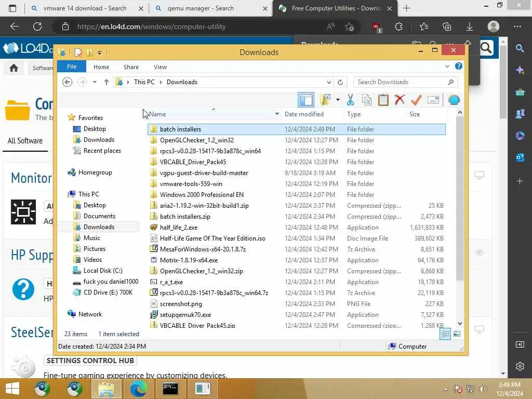
Task: Expand the Explorer ribbon chevron
Action: [447, 66]
